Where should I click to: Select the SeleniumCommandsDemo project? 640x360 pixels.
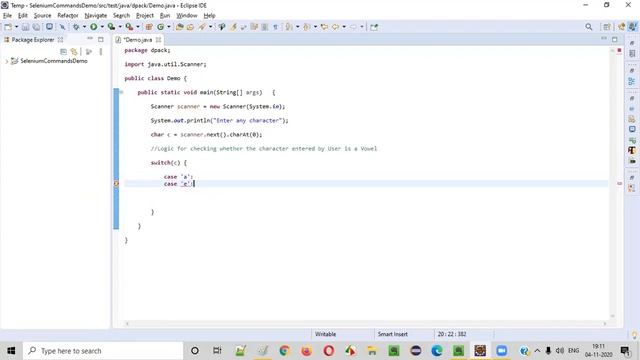tap(54, 61)
